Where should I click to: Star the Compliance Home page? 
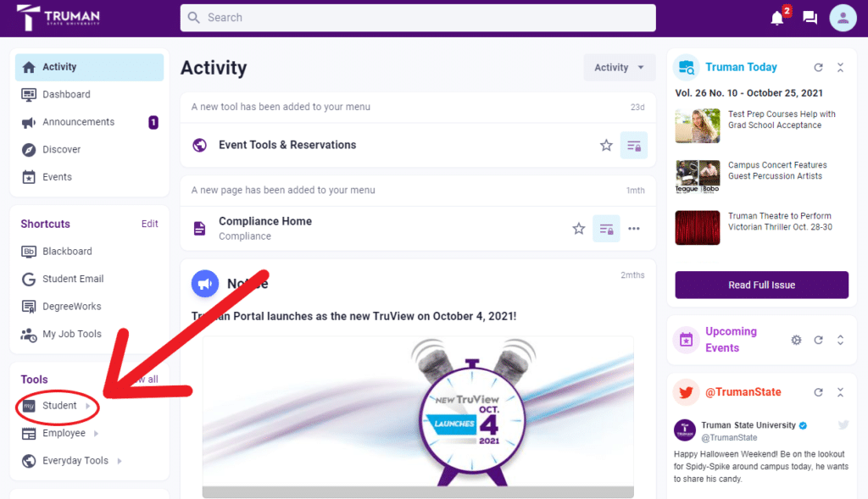(578, 229)
